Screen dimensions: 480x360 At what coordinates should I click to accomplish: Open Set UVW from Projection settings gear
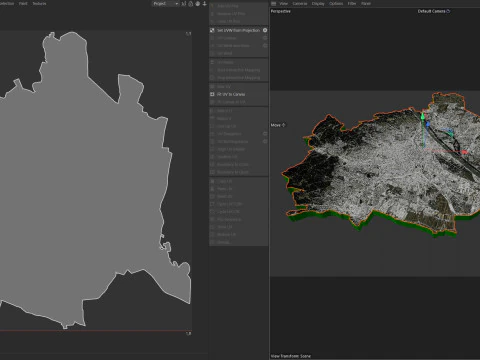tap(265, 30)
